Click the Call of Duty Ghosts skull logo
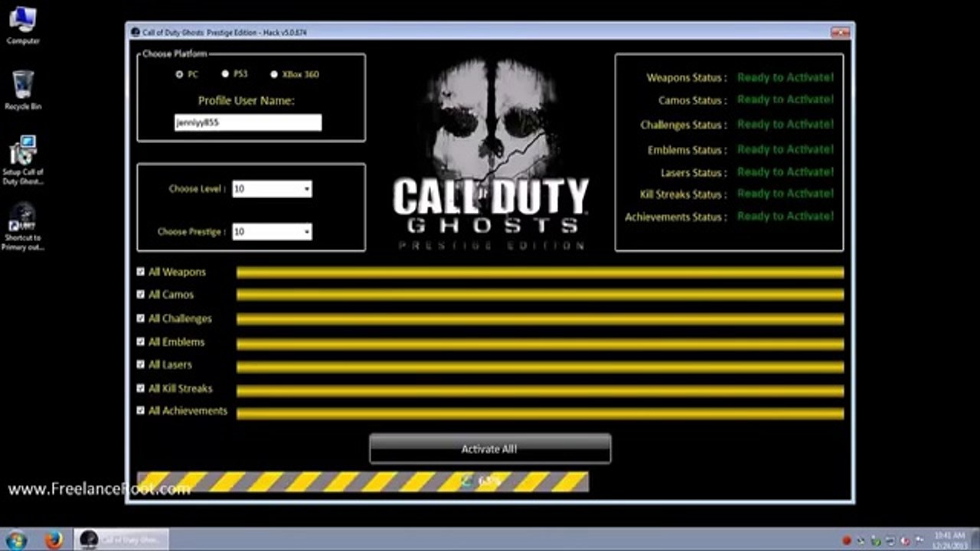 [490, 152]
